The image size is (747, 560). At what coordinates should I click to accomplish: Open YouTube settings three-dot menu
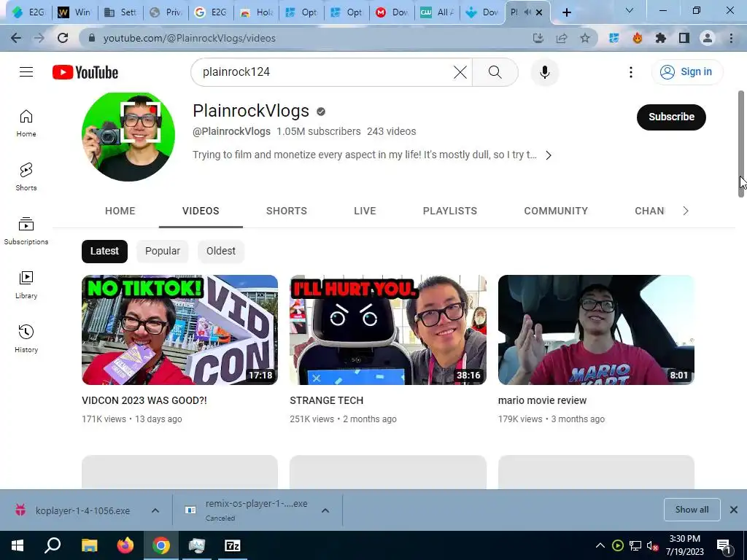point(631,72)
